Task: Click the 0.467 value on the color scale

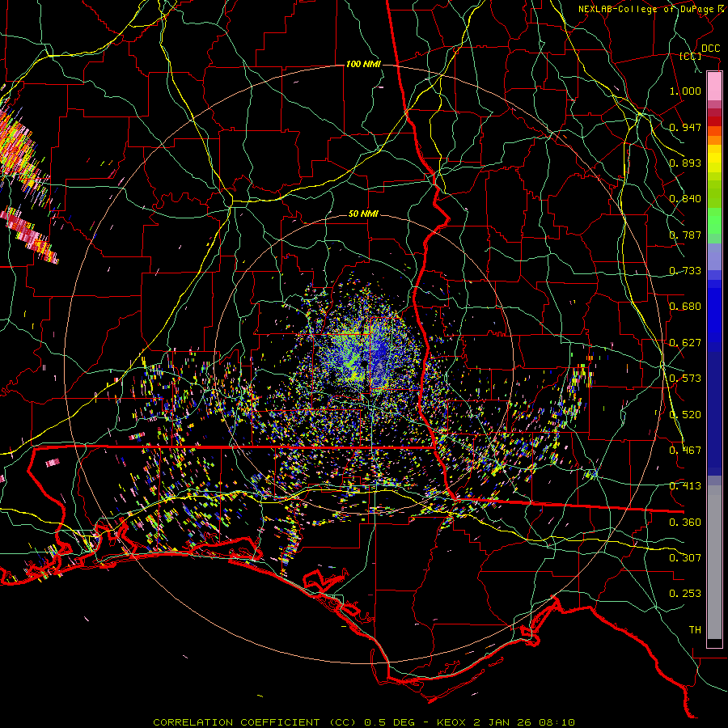Action: 685,451
